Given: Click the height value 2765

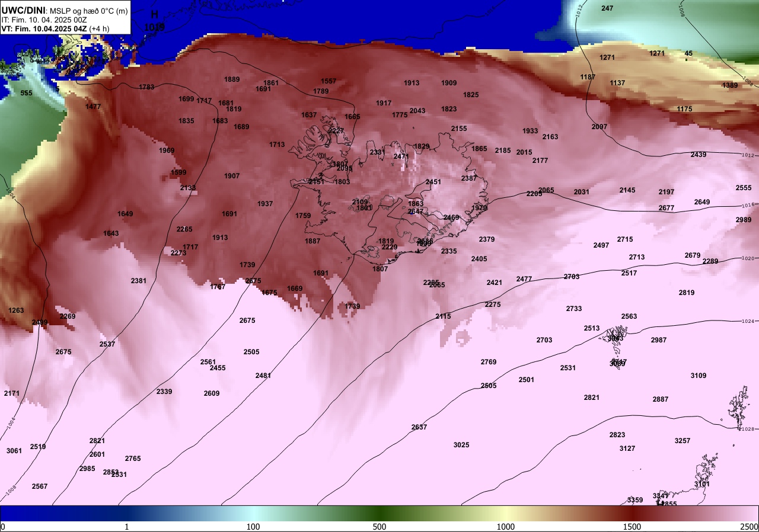Looking at the screenshot, I should tap(133, 459).
